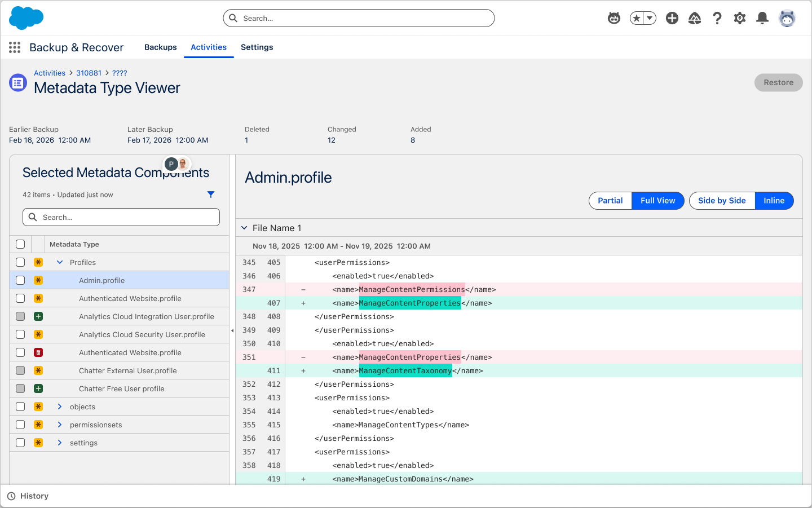Check the Analytics Cloud Security User.profile checkbox
Screen dimensions: 812x508
(x=20, y=334)
